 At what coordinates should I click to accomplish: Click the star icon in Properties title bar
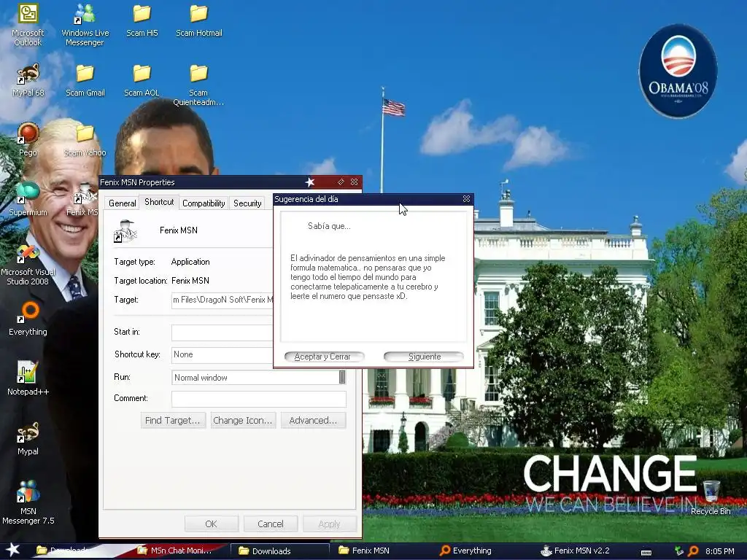310,182
